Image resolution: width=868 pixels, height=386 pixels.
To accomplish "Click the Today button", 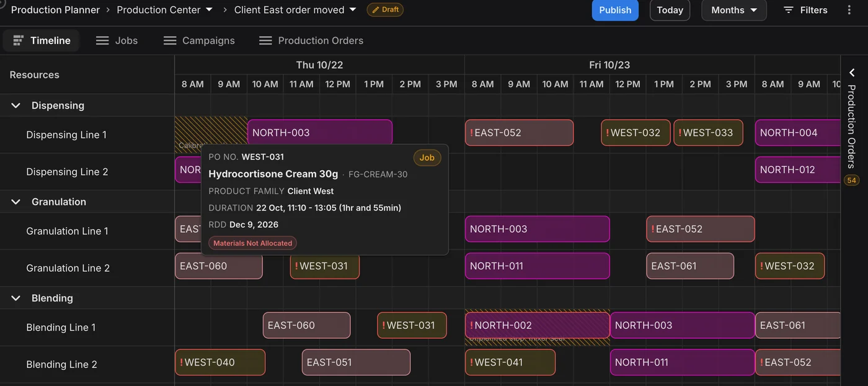I will pos(670,10).
